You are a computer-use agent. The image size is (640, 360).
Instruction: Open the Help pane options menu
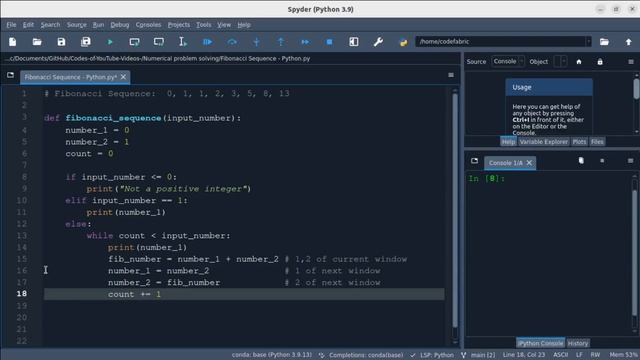(x=631, y=62)
